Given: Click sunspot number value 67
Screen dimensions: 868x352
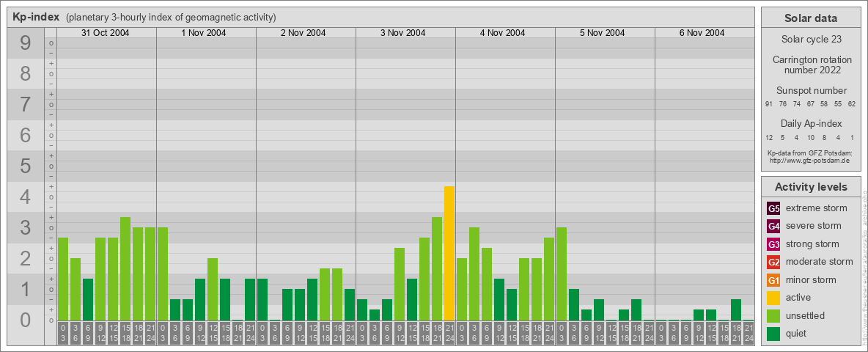Looking at the screenshot, I should [x=810, y=104].
